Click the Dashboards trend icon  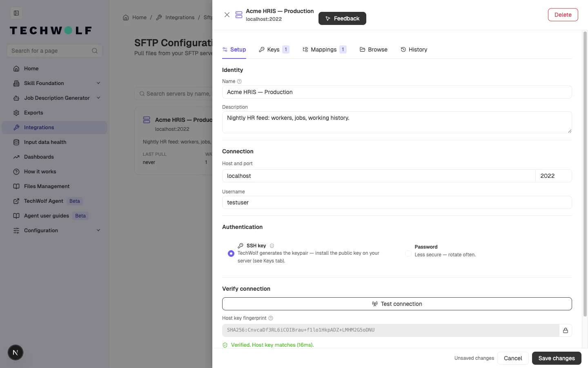pos(16,157)
